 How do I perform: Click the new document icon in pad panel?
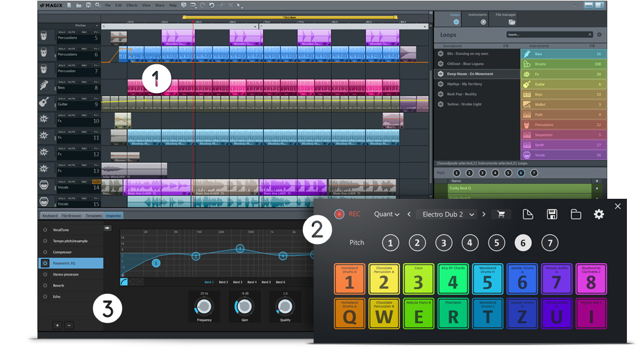(x=528, y=214)
